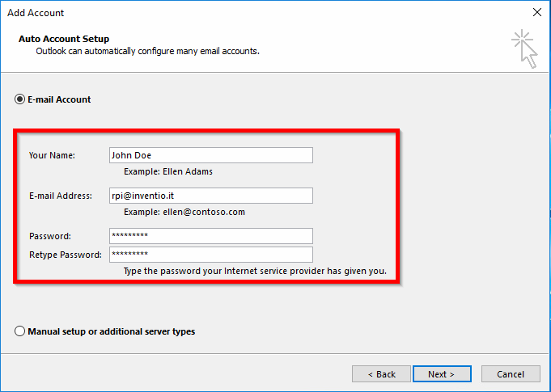Choose Manual setup or additional server types
The height and width of the screenshot is (392, 551).
[x=20, y=331]
